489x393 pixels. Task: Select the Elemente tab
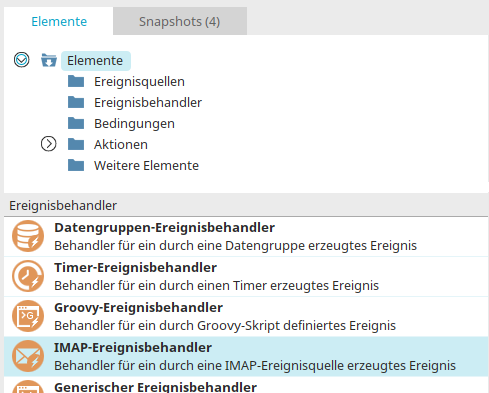click(59, 21)
